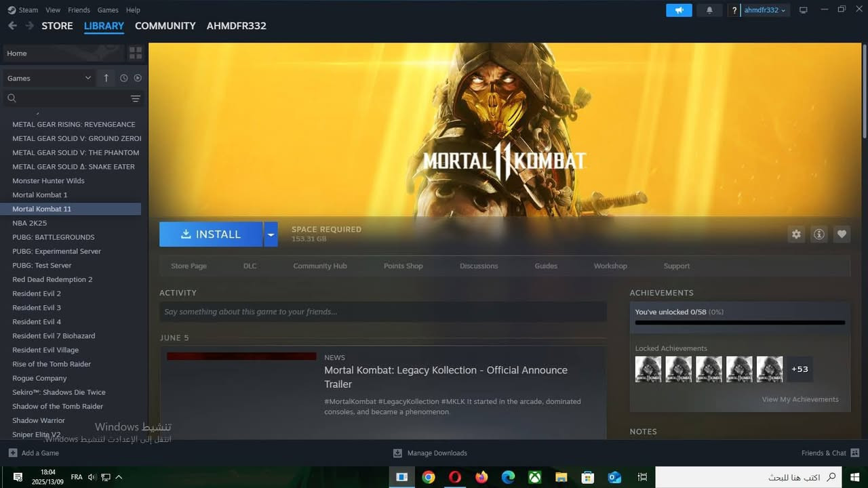868x488 pixels.
Task: Click the announcements megaphone icon
Action: pos(679,10)
